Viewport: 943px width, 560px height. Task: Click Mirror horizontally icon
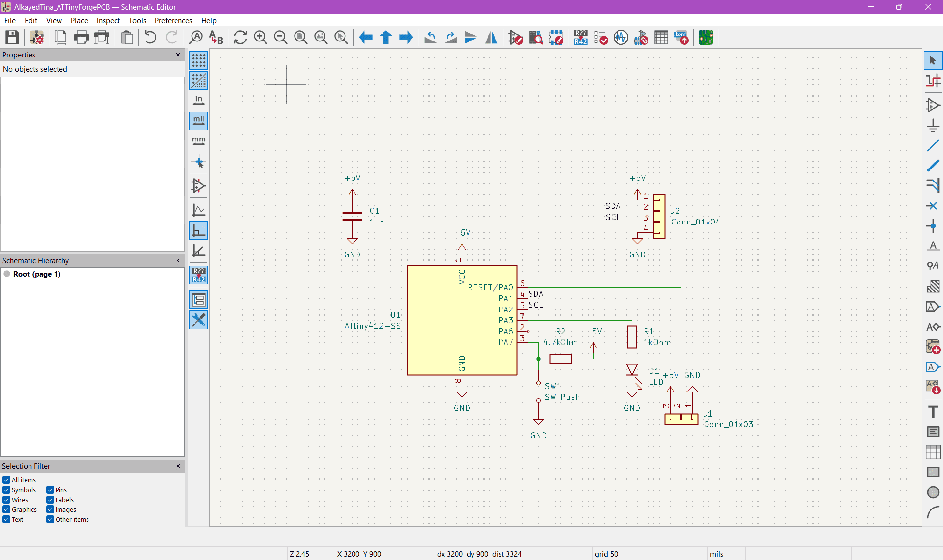[x=491, y=37]
